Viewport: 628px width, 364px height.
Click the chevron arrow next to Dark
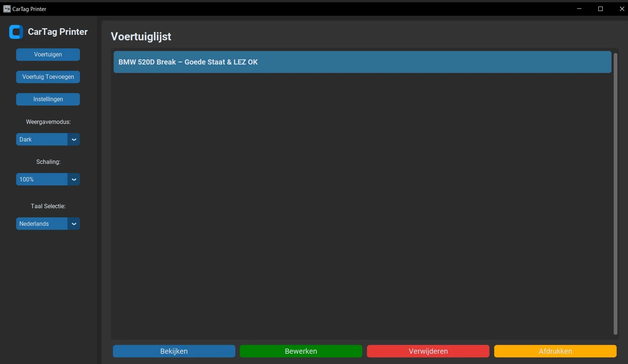pyautogui.click(x=74, y=139)
